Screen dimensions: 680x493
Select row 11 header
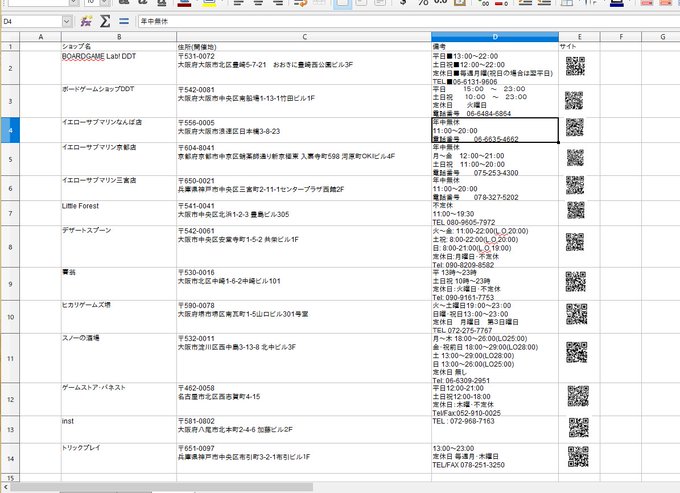pos(10,359)
